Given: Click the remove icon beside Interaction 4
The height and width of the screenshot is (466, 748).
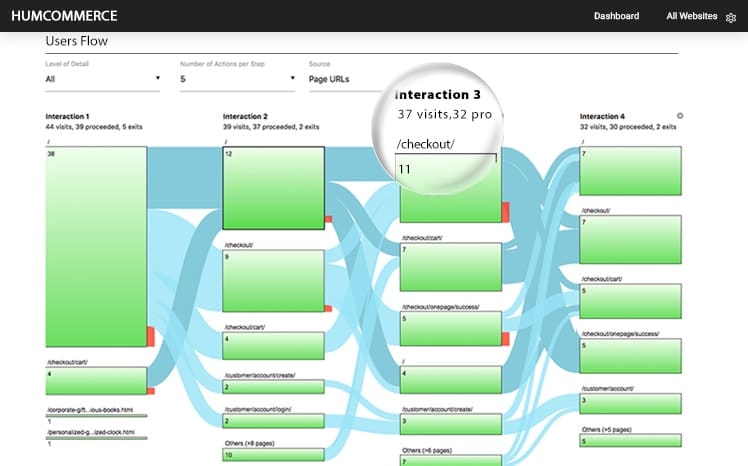Looking at the screenshot, I should pyautogui.click(x=680, y=116).
